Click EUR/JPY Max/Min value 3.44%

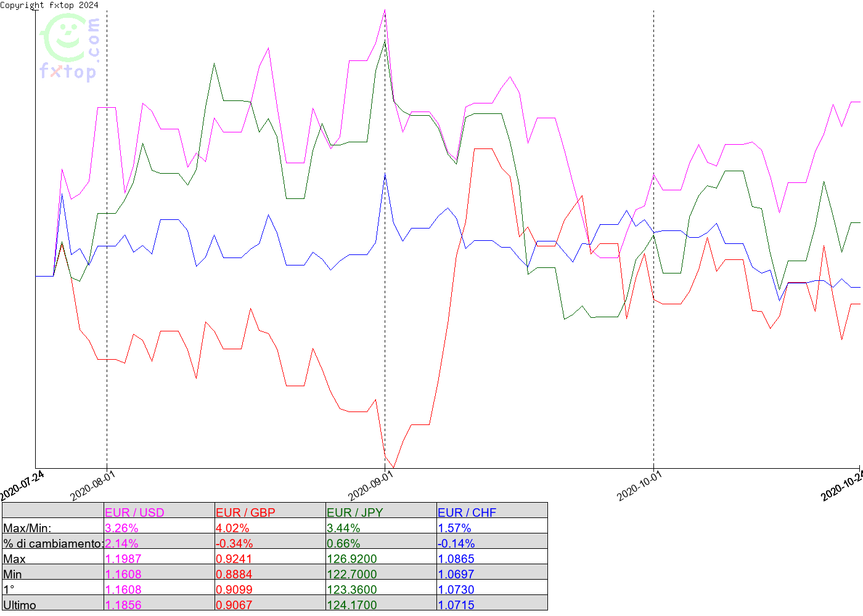click(343, 528)
